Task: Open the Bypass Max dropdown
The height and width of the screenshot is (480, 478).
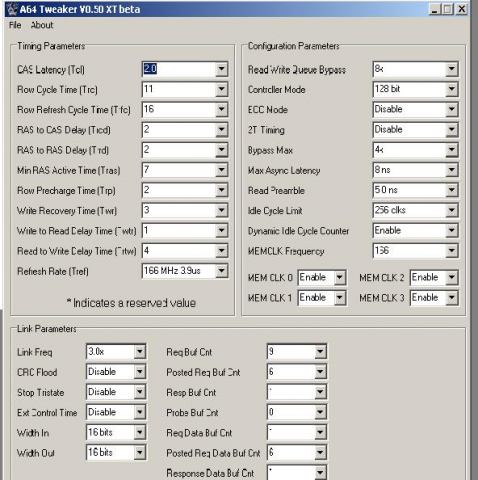Action: [451, 150]
